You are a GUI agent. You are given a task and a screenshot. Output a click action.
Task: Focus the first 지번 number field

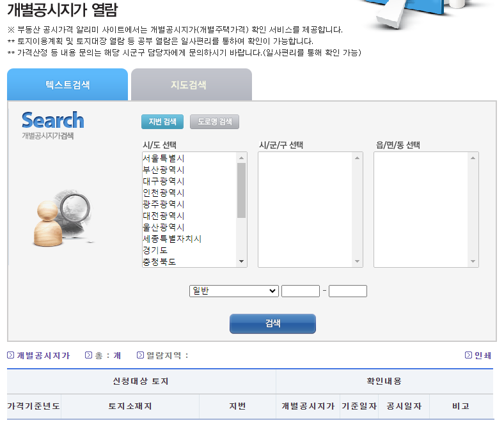301,291
